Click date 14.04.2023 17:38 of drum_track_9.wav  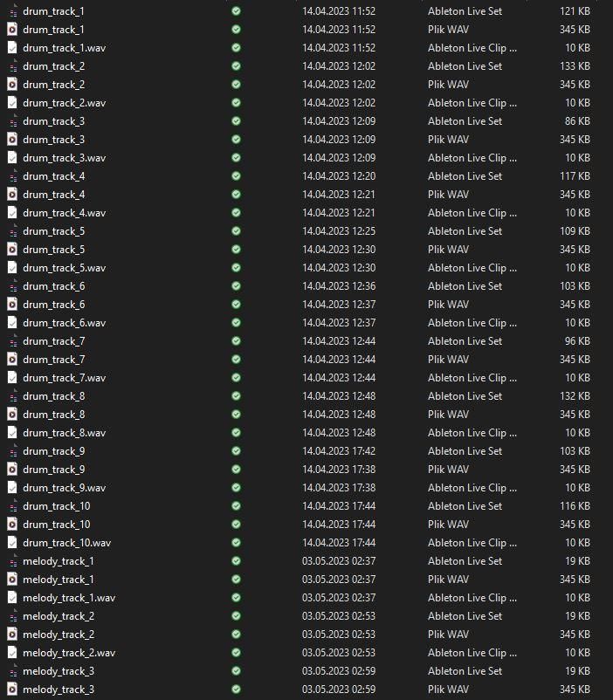point(339,488)
